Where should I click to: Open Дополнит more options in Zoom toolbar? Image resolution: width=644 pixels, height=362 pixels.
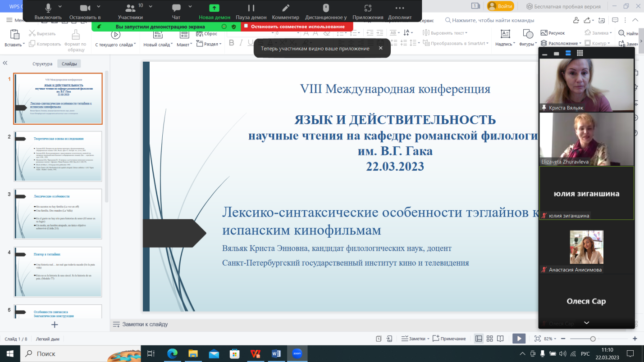pos(400,11)
